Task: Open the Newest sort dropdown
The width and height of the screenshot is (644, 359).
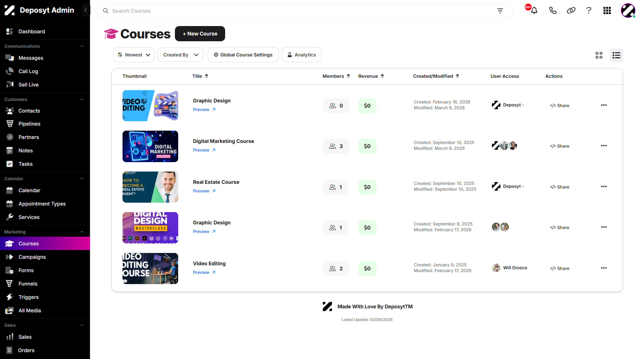Action: pyautogui.click(x=134, y=55)
